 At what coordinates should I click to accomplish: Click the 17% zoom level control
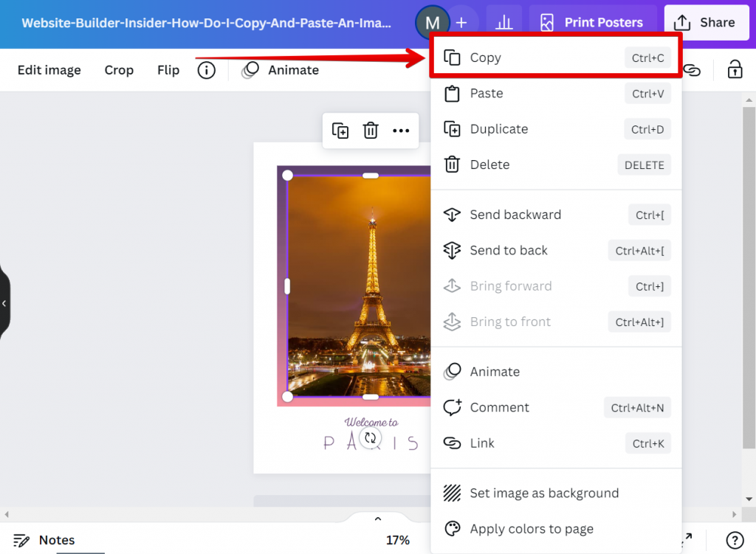point(398,540)
